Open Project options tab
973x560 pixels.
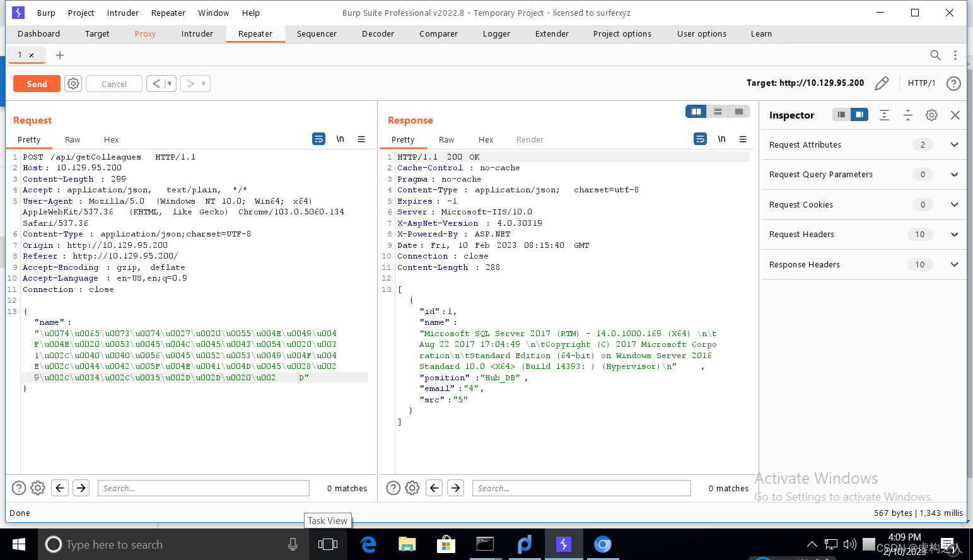[622, 34]
